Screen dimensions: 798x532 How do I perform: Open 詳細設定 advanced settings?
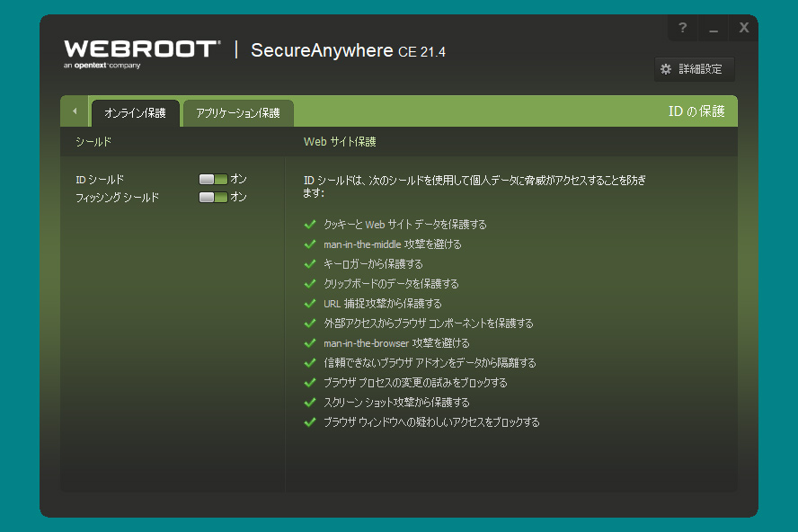click(x=695, y=69)
